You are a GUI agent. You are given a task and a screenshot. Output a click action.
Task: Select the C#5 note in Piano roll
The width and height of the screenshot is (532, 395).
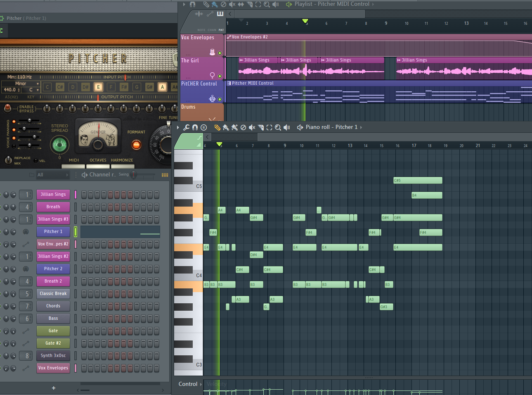(x=418, y=181)
